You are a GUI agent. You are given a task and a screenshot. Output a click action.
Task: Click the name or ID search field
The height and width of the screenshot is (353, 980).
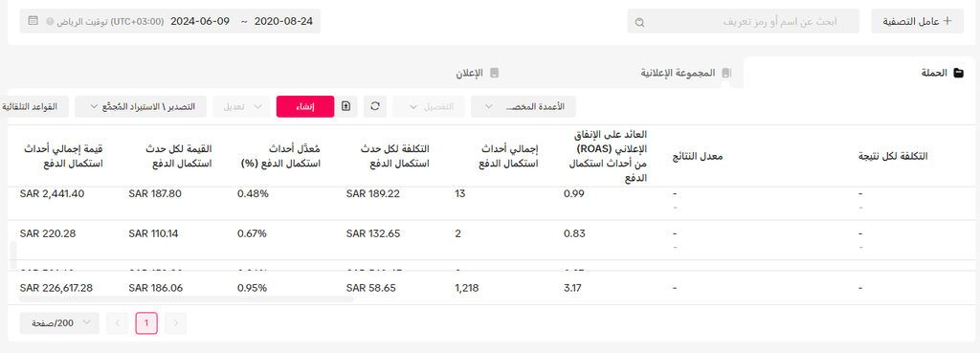[743, 21]
